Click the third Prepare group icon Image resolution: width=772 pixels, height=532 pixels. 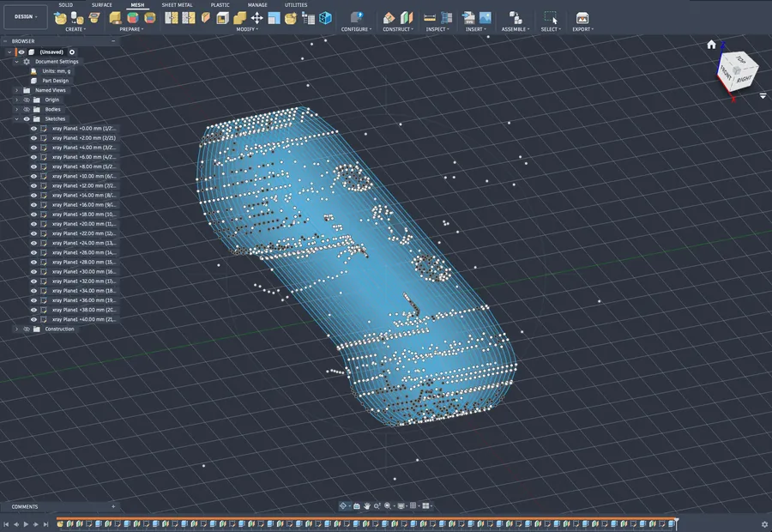149,18
